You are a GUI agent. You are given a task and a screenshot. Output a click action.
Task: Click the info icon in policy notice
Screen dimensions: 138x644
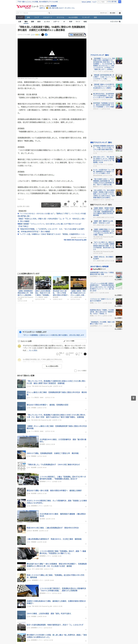point(20,332)
